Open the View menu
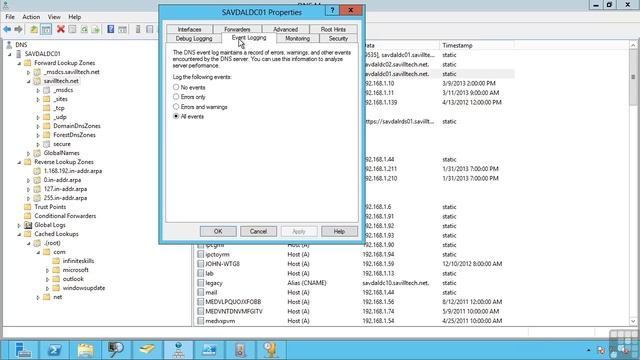640x360 pixels. point(54,17)
